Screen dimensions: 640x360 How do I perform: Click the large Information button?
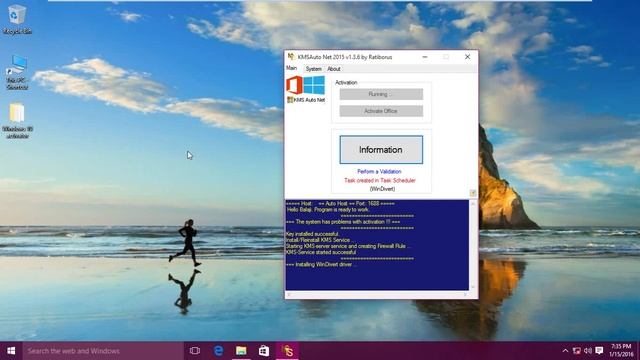coord(381,150)
